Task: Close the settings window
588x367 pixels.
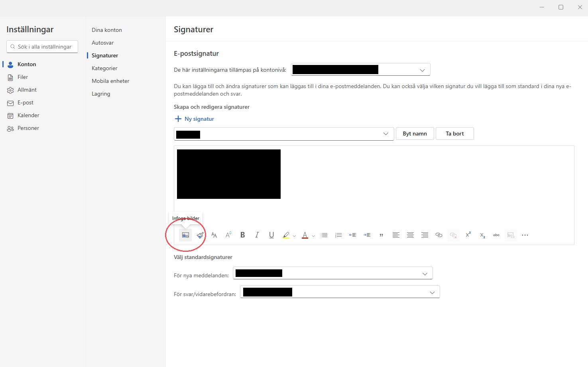Action: pos(580,7)
